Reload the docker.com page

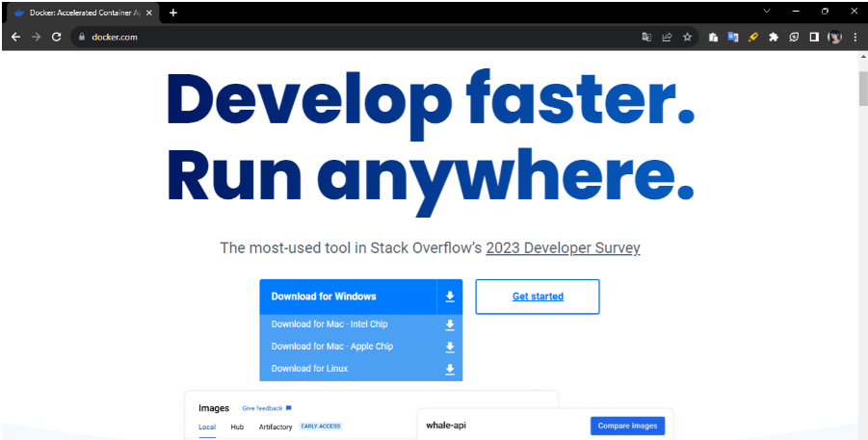(56, 38)
